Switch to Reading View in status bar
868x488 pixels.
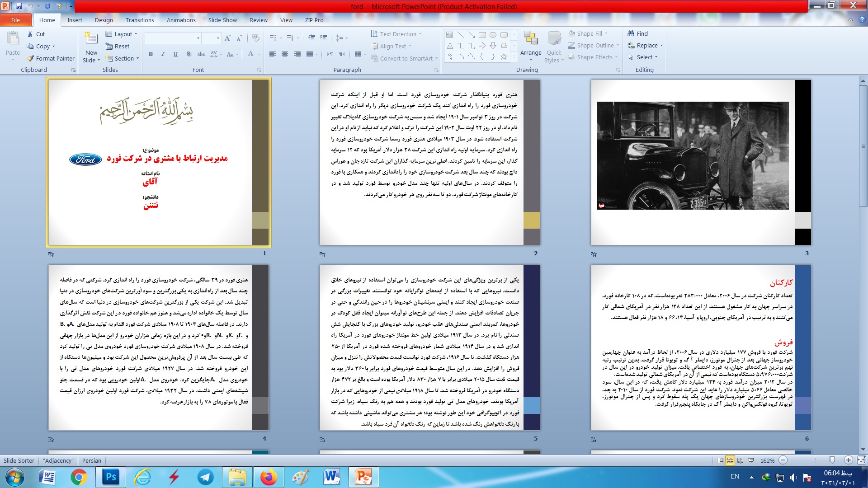pyautogui.click(x=740, y=460)
